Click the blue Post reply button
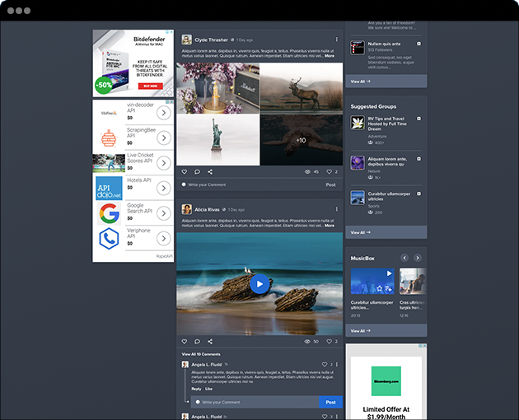This screenshot has height=420, width=519. [x=330, y=402]
